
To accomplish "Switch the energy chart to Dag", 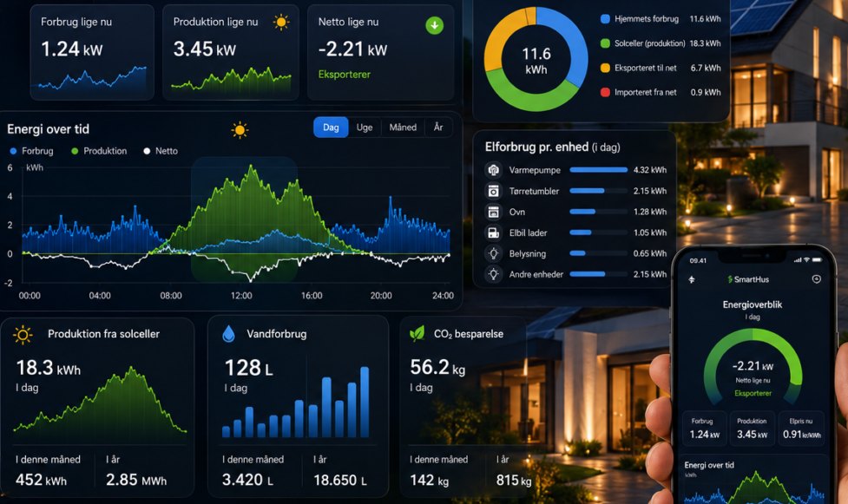I will click(331, 128).
